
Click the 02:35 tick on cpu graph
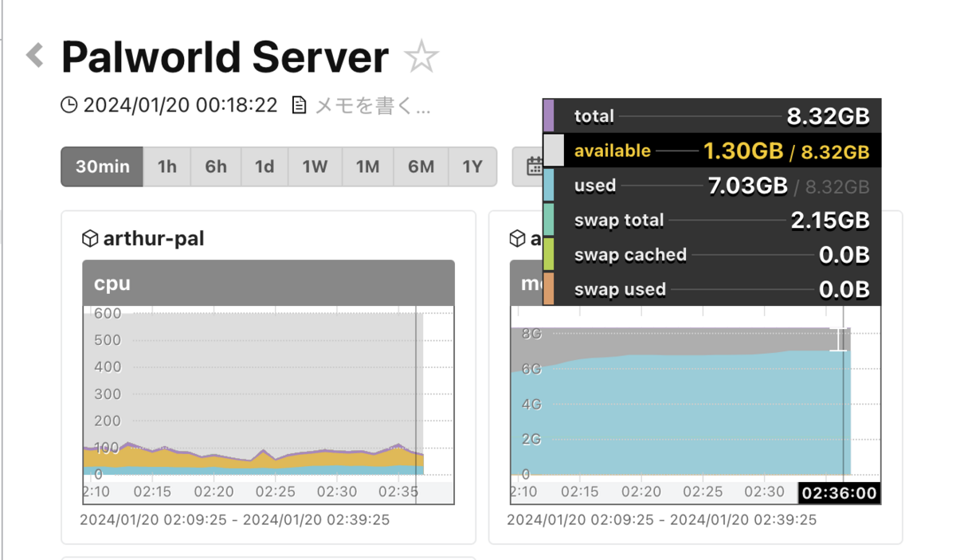pos(398,492)
